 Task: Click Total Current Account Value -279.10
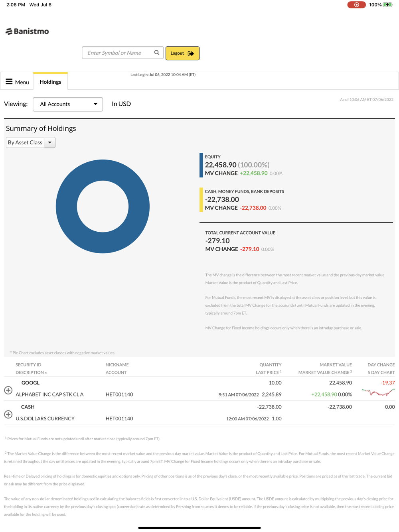click(x=217, y=240)
